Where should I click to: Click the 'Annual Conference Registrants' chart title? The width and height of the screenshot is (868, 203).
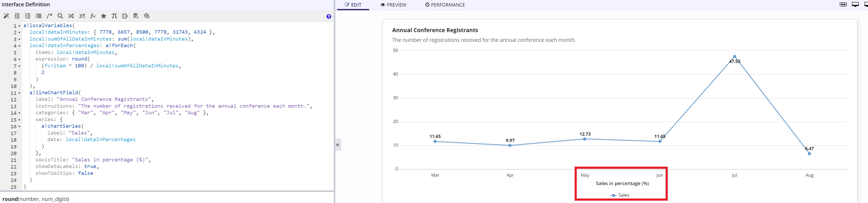click(435, 30)
